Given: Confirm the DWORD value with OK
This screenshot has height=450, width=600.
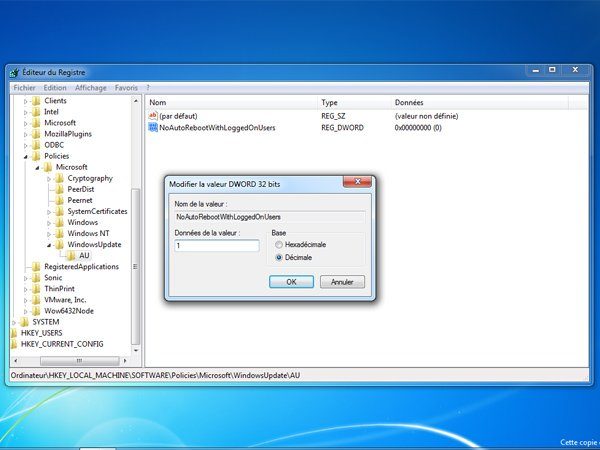Looking at the screenshot, I should tap(291, 282).
